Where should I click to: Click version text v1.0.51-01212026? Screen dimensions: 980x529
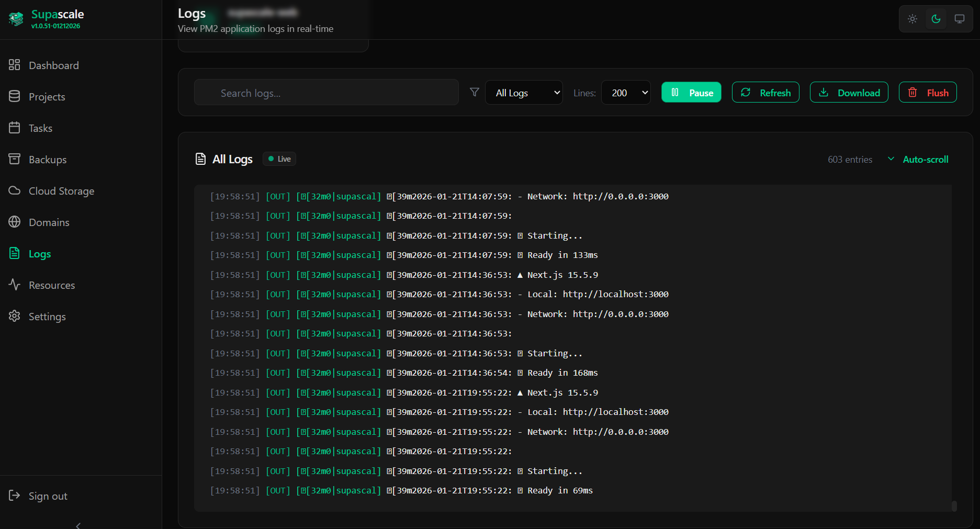(x=55, y=26)
